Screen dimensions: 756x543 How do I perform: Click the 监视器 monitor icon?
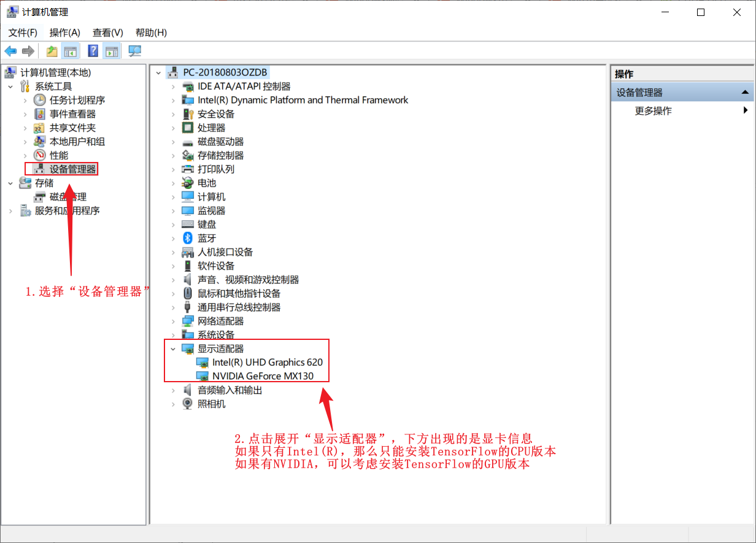188,210
